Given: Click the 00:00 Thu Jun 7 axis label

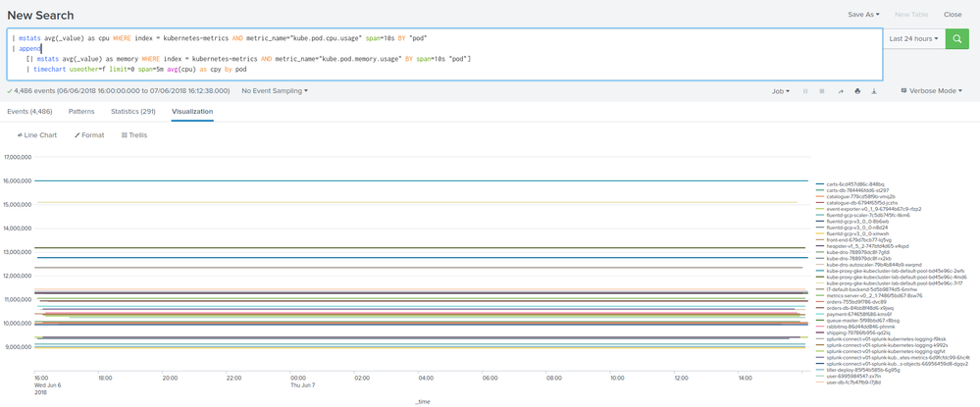Looking at the screenshot, I should click(301, 381).
